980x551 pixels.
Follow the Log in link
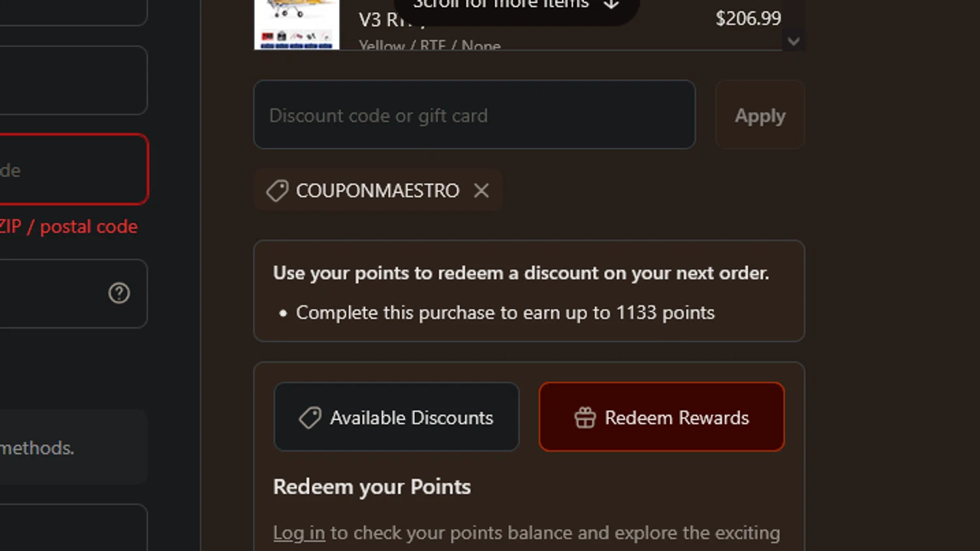(x=299, y=533)
